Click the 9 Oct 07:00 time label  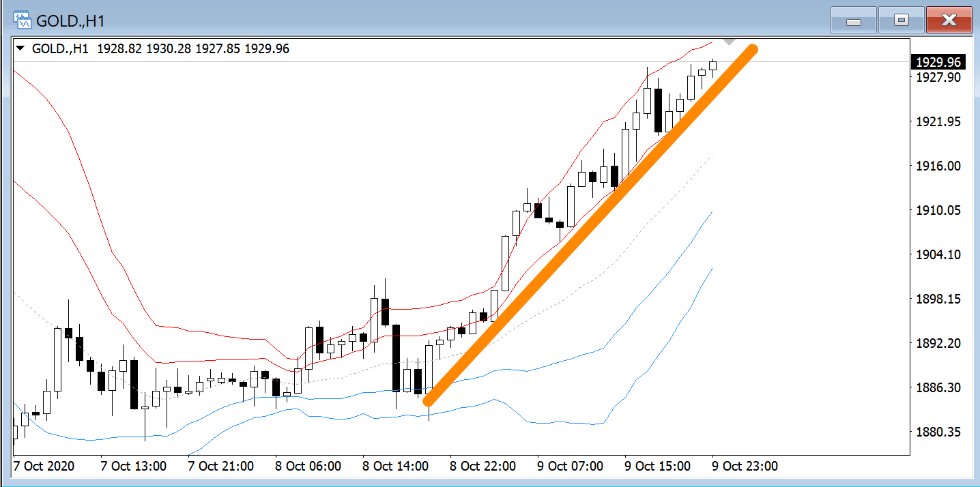pos(571,467)
